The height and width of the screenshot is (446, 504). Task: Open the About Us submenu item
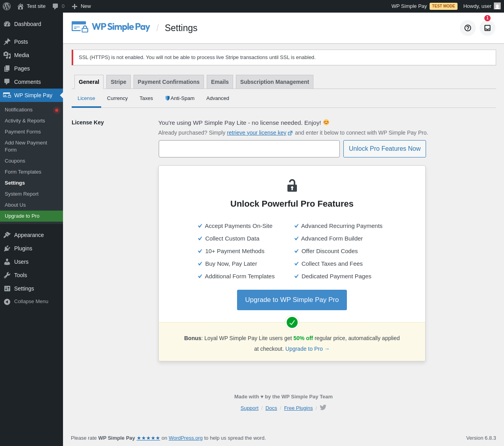[x=31, y=205]
